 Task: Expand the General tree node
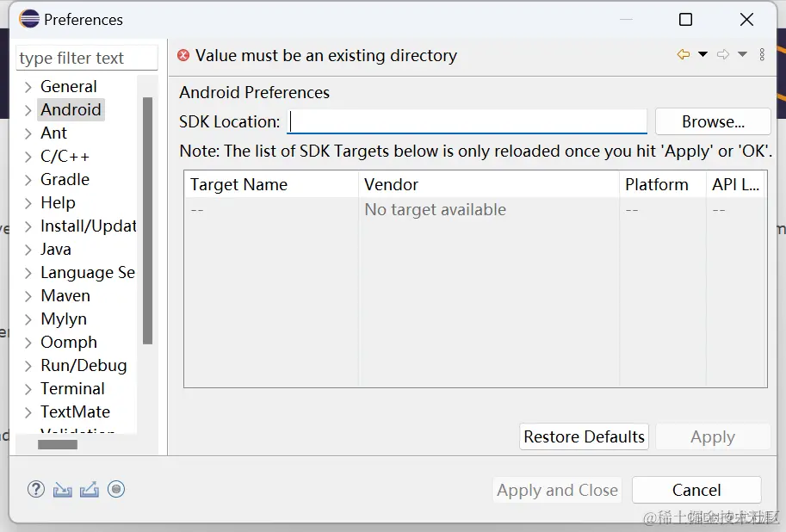pyautogui.click(x=28, y=87)
